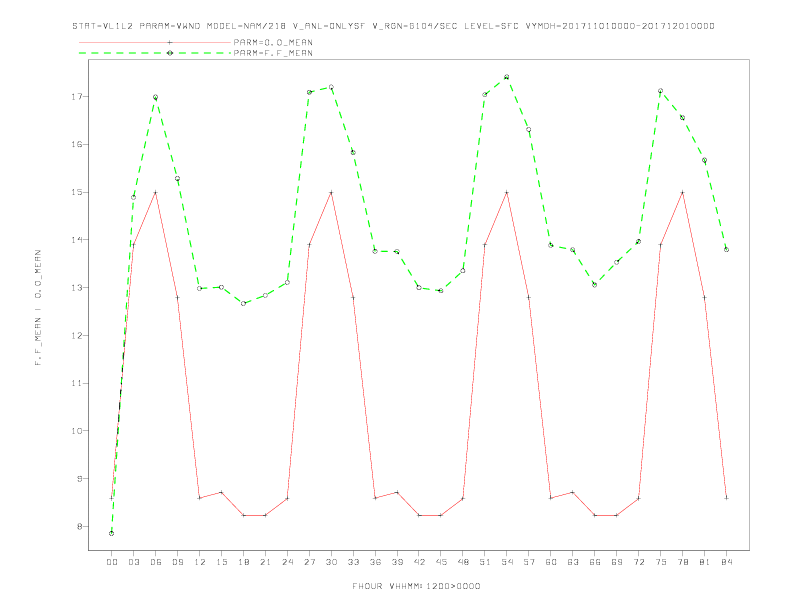Click x-axis tick label 12
792x612 pixels.
[x=200, y=562]
